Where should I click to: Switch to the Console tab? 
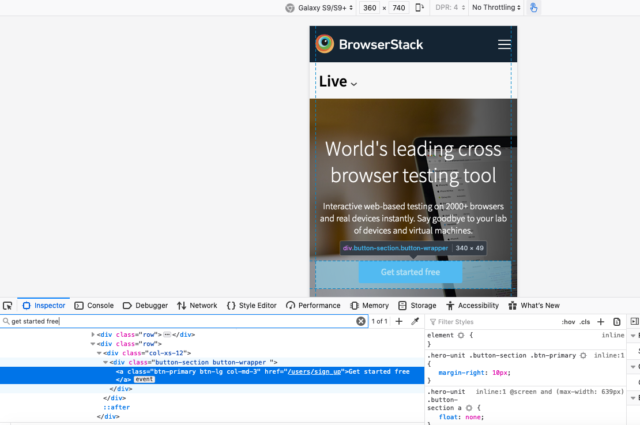pyautogui.click(x=94, y=305)
